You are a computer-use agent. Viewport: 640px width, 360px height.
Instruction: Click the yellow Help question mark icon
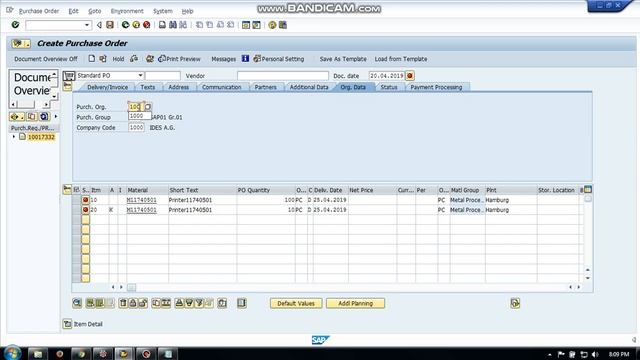[x=272, y=25]
